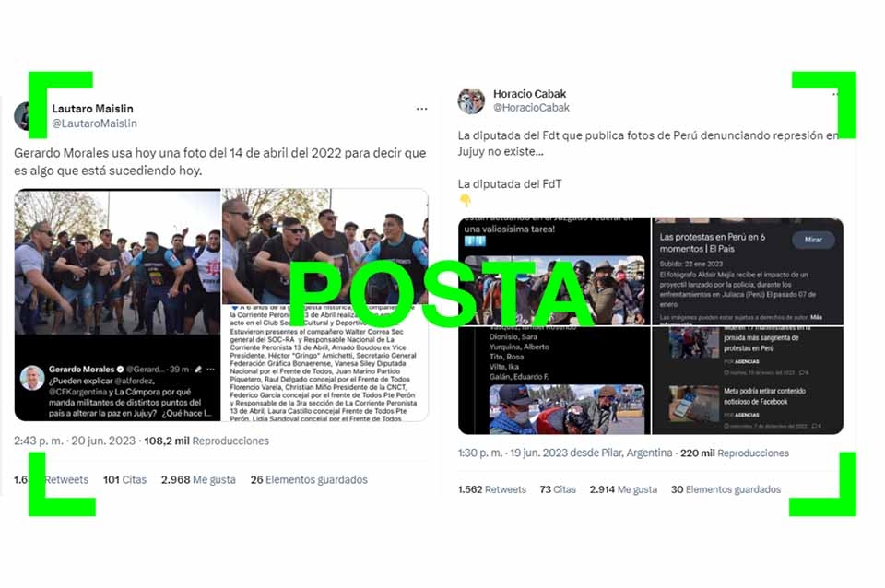Open the three-dot menu on Lautaro Maislin's tweet
The image size is (885, 588).
(x=421, y=109)
